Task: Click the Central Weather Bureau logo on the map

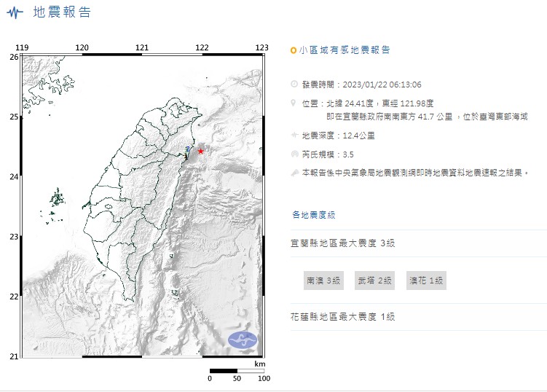Action: click(243, 340)
